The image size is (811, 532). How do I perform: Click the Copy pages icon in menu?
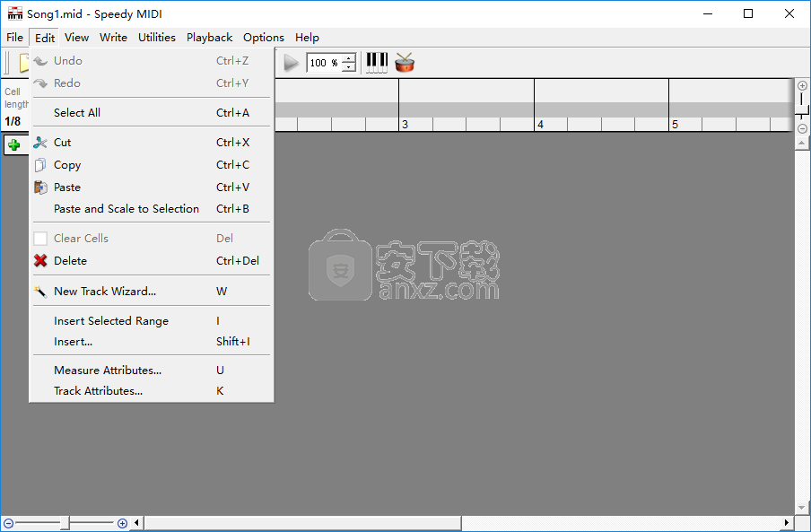click(39, 165)
